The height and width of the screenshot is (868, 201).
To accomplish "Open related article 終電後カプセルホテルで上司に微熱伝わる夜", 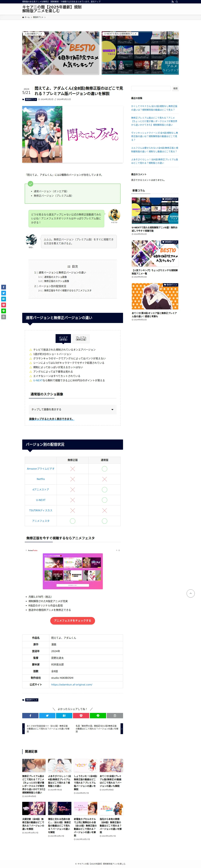I will (85, 821).
